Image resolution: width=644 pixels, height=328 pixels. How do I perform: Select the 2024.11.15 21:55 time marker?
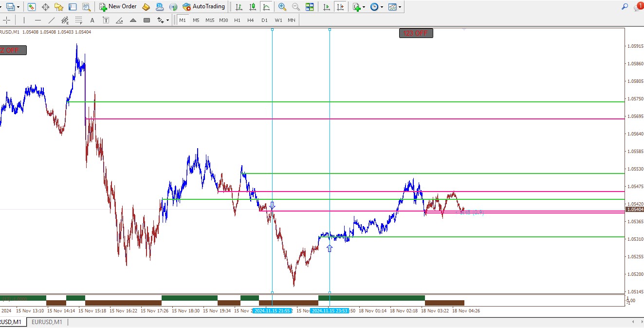[x=272, y=310]
